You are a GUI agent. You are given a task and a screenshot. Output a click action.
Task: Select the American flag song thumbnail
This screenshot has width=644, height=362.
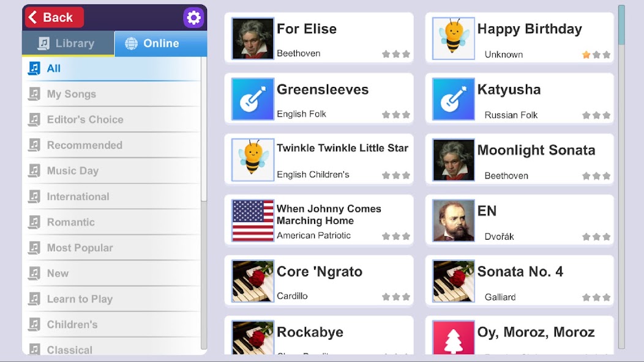pos(253,220)
